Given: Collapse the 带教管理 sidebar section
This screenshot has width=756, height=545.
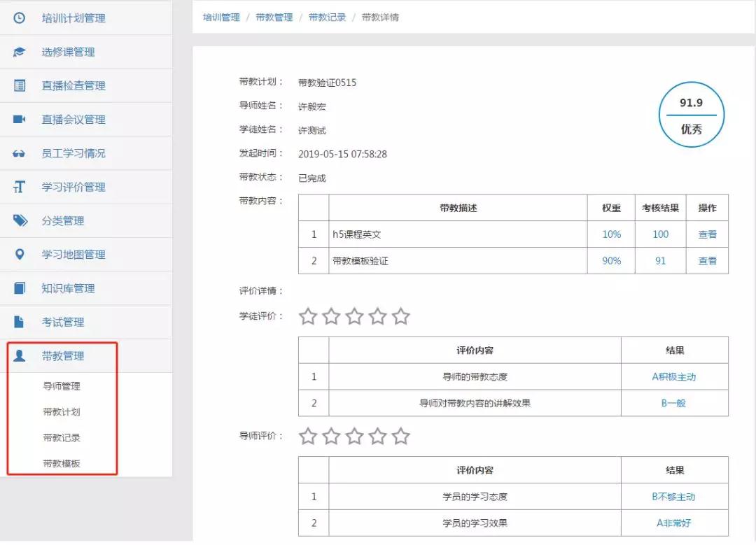Looking at the screenshot, I should [x=62, y=356].
